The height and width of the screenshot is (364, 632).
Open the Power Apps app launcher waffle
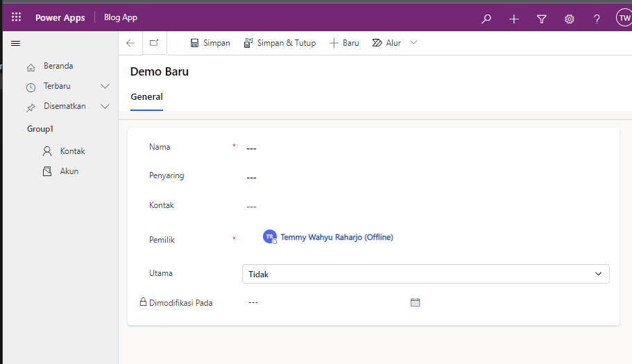[16, 17]
